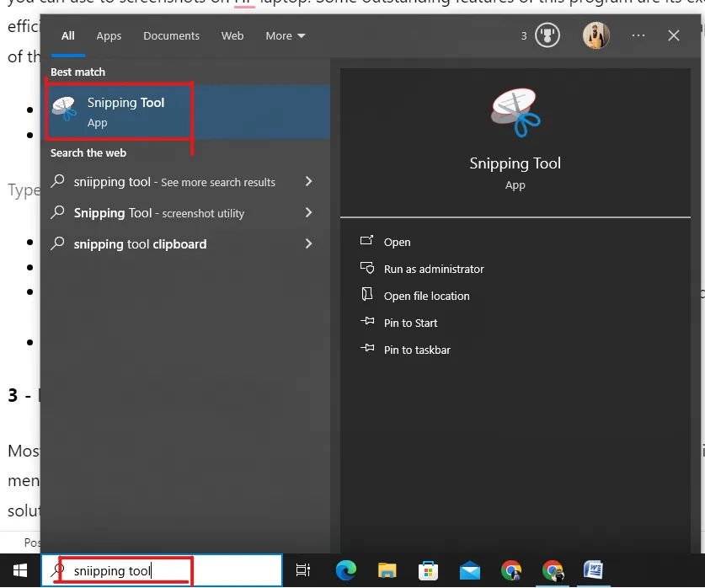Click the Open action icon
The height and width of the screenshot is (588, 705).
point(367,241)
